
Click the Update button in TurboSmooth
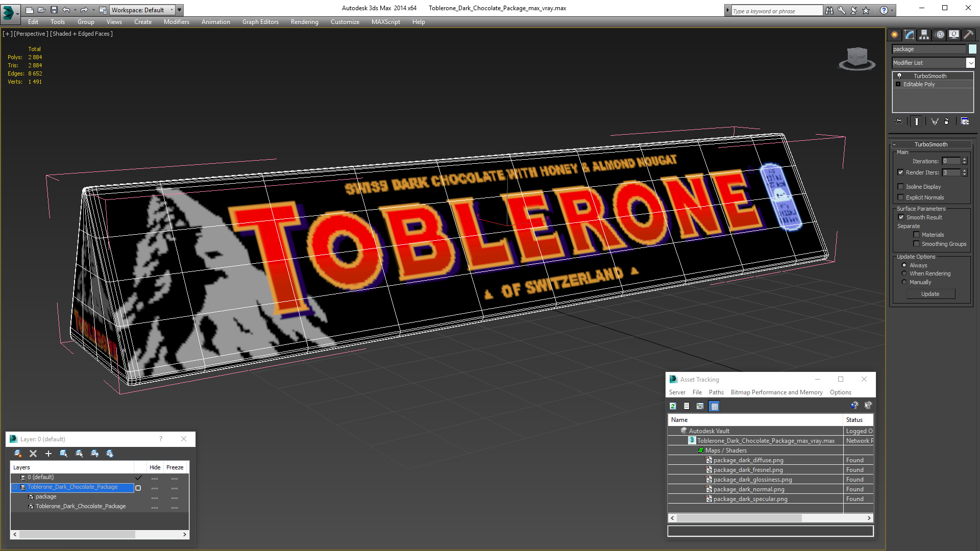coord(930,294)
